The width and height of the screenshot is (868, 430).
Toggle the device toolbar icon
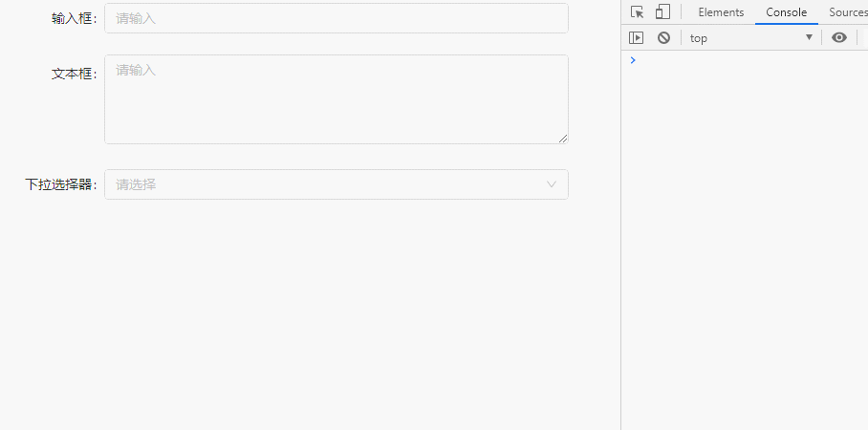point(662,12)
